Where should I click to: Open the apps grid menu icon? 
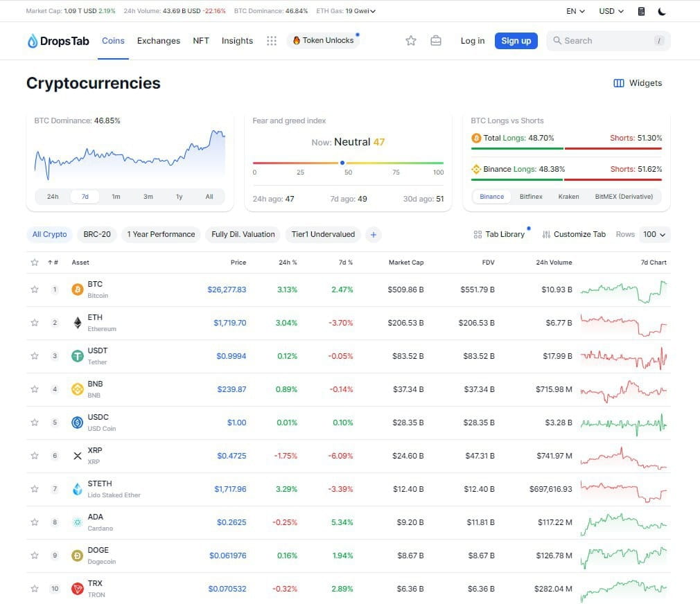[272, 41]
